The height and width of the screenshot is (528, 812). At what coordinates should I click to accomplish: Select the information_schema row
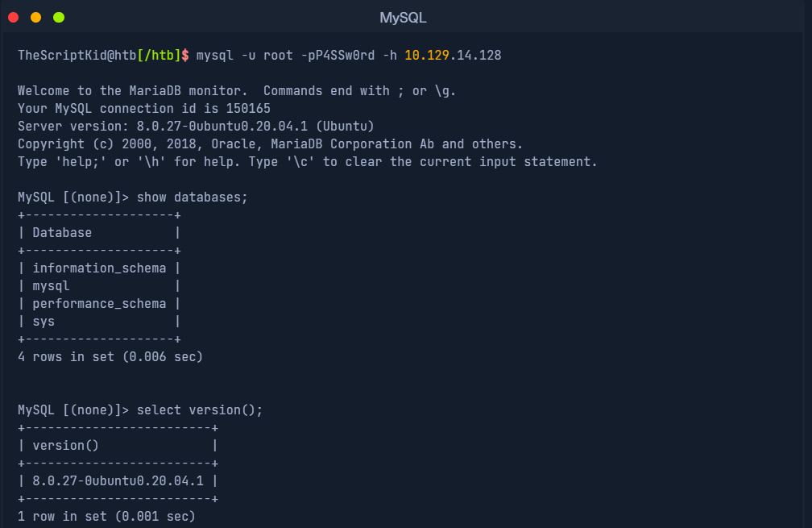tap(99, 268)
